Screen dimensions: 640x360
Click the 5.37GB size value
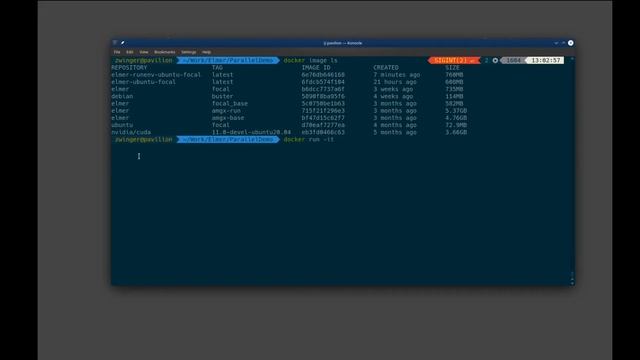(456, 111)
